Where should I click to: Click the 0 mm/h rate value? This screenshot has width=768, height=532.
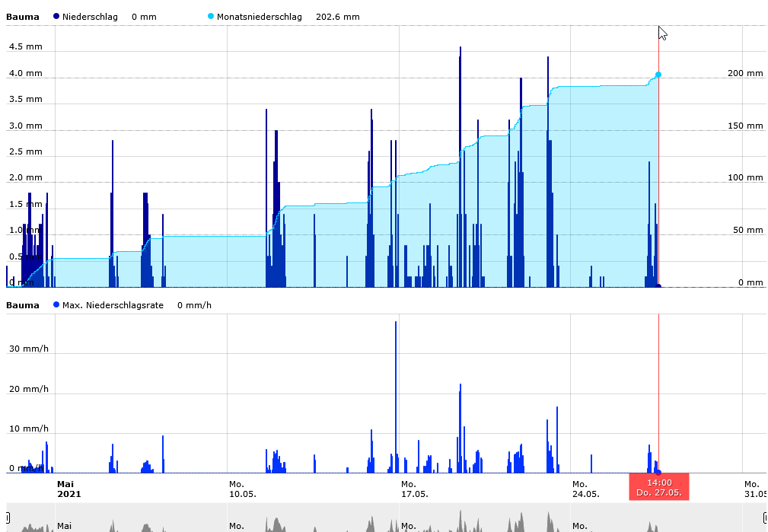point(194,305)
